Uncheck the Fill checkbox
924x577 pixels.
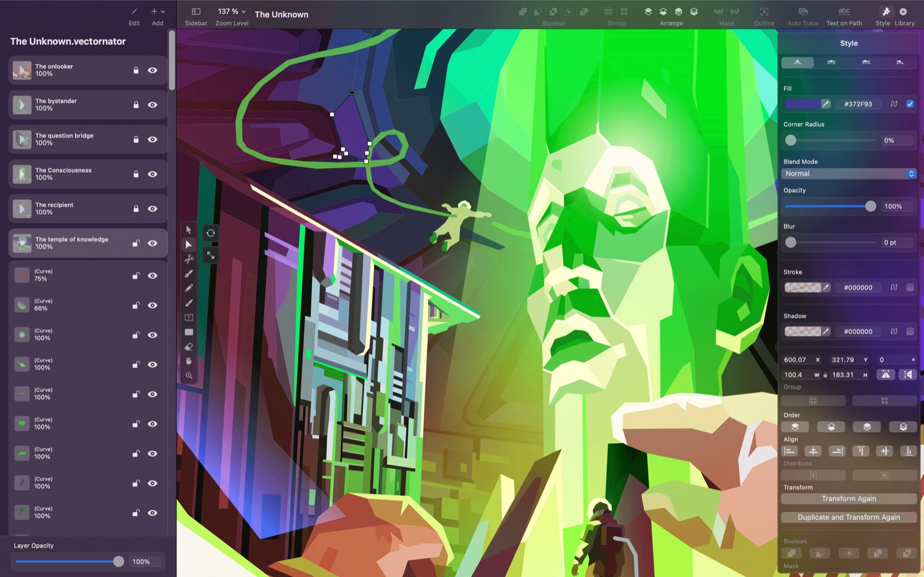[910, 104]
